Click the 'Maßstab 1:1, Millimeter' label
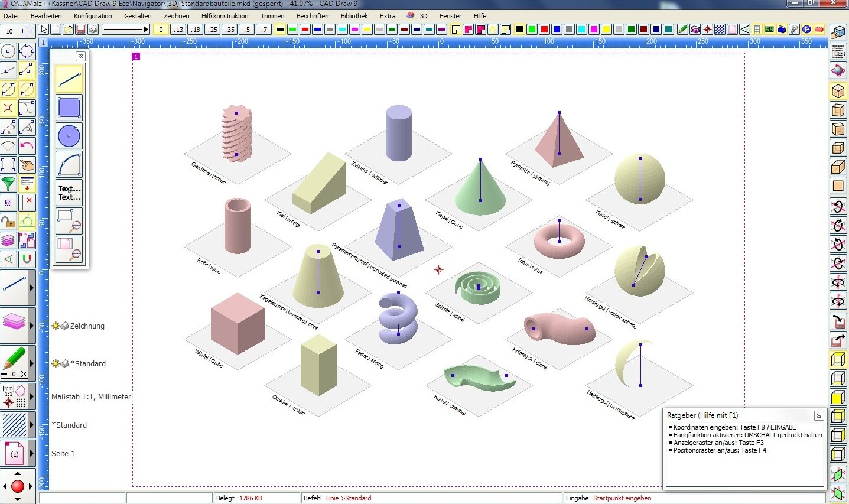Viewport: 849px width, 504px height. pyautogui.click(x=92, y=397)
